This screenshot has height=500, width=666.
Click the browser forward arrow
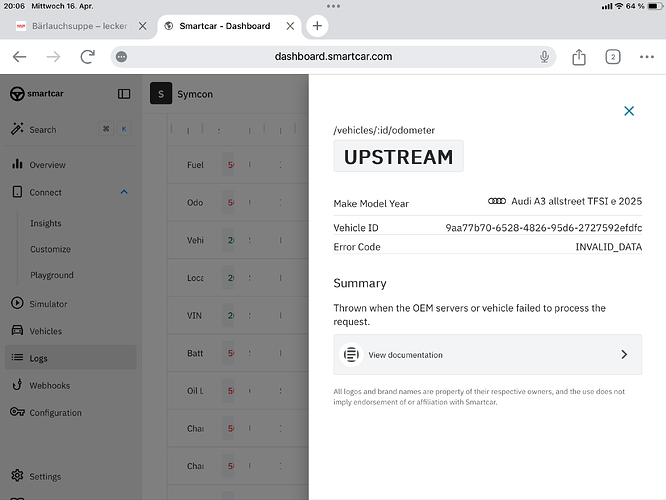[54, 56]
